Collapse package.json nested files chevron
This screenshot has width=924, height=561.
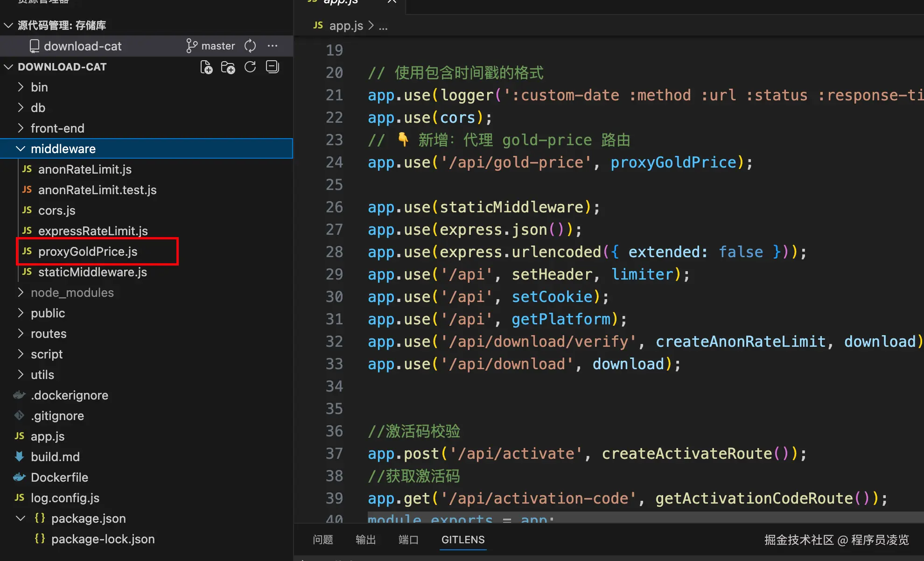click(21, 519)
